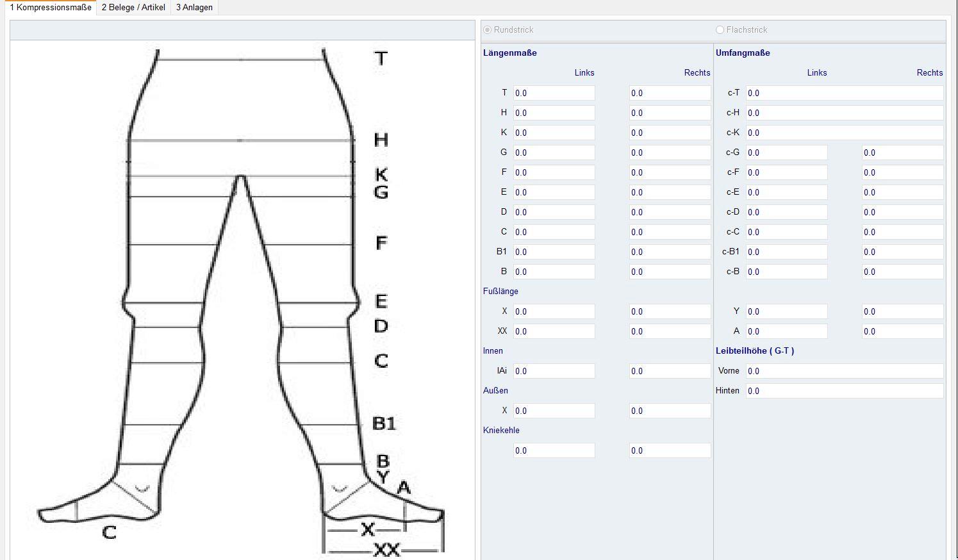958x560 pixels.
Task: Click the c-T circumference input field
Action: click(844, 94)
